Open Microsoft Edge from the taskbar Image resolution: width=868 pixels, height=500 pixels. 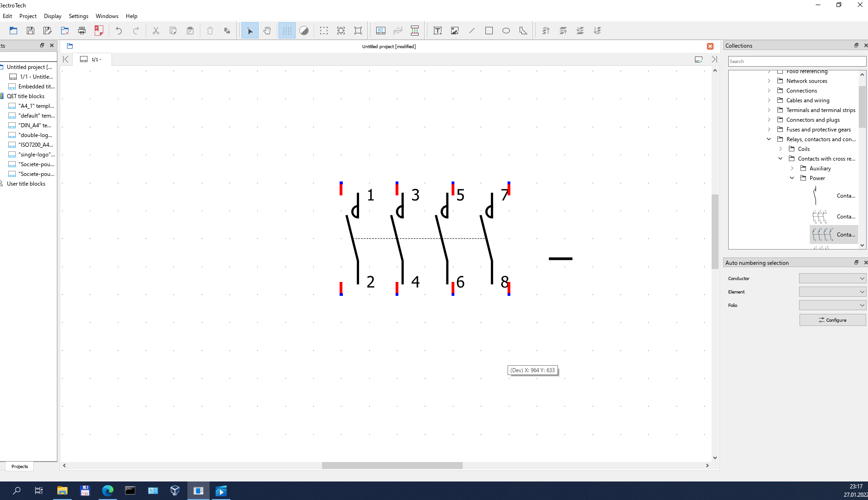(x=107, y=491)
